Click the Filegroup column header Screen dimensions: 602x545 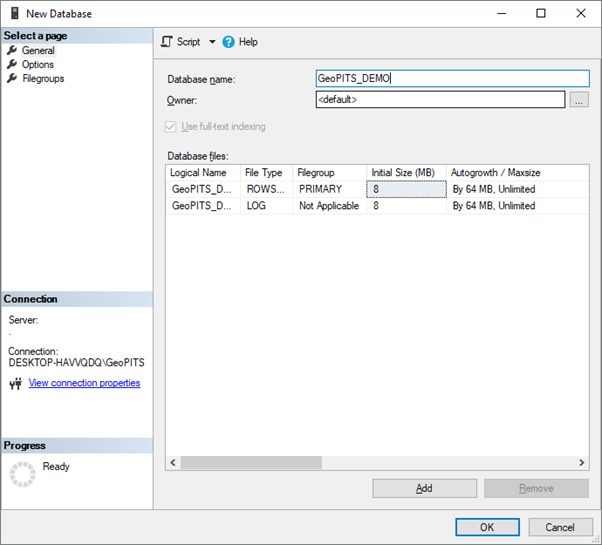point(329,173)
